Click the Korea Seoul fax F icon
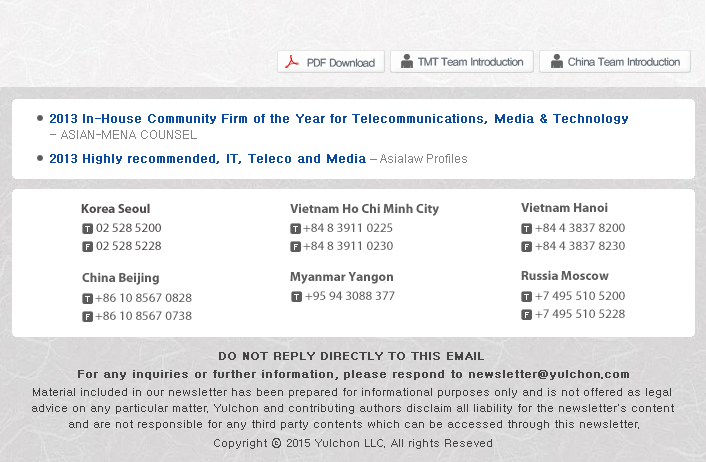The image size is (706, 462). pos(87,247)
